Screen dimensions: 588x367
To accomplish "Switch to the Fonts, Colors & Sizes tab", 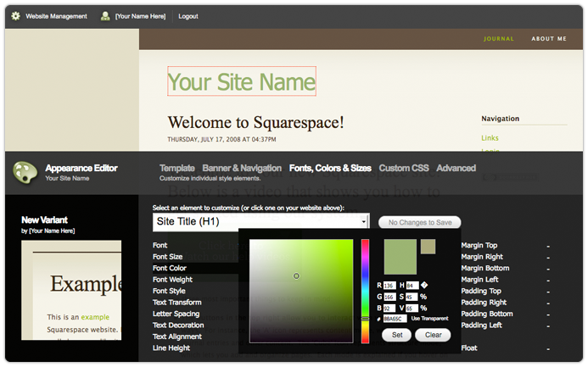I will pos(330,168).
